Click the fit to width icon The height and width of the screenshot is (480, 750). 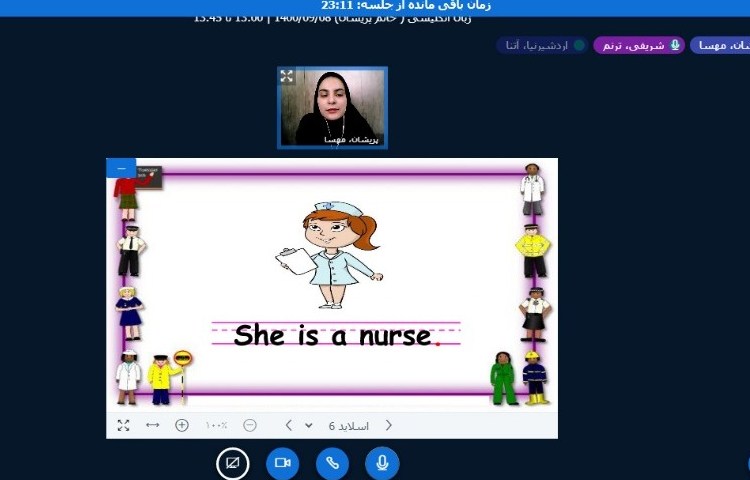152,425
